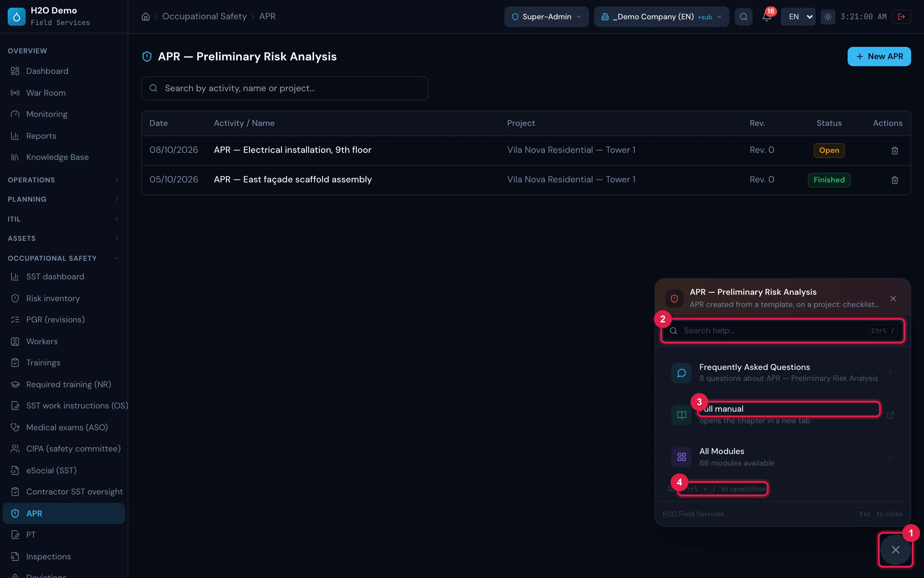
Task: Click Occupational Safety breadcrumb link
Action: point(204,16)
